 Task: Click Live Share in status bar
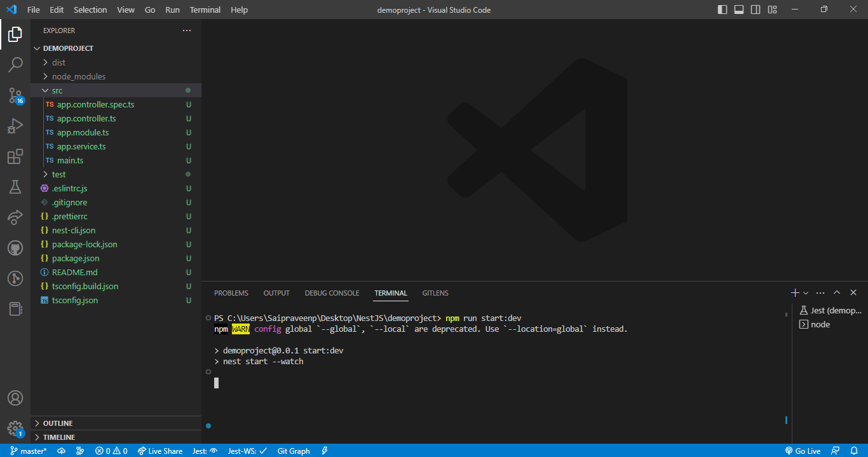(x=160, y=451)
